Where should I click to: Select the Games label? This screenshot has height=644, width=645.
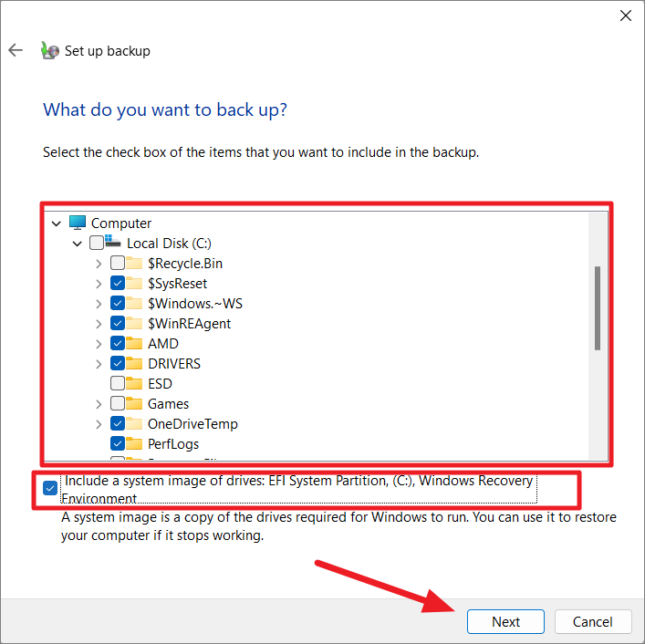pos(168,404)
